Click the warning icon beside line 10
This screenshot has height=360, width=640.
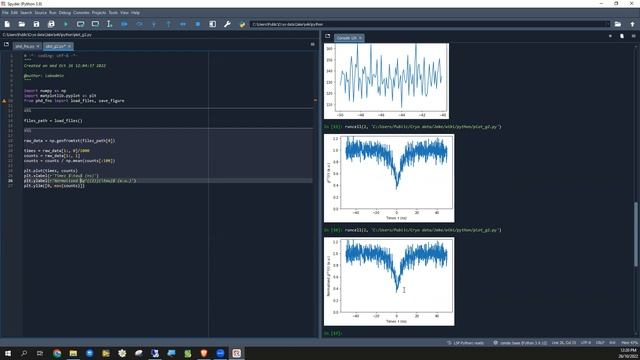point(4,100)
